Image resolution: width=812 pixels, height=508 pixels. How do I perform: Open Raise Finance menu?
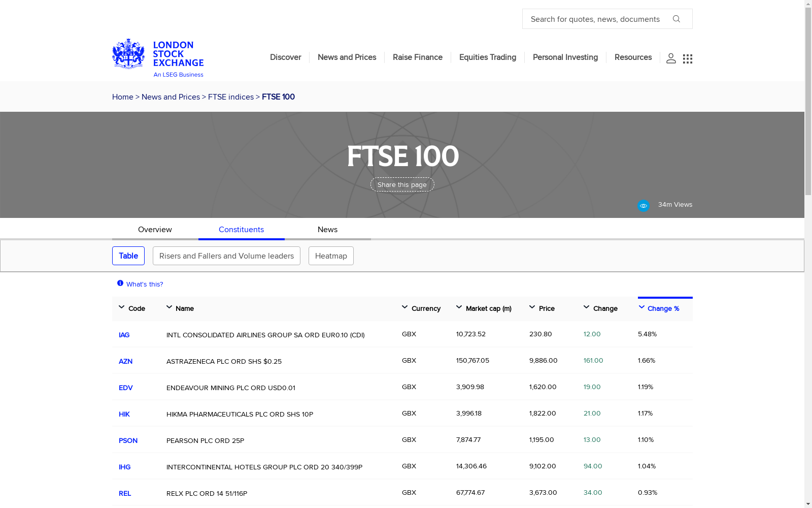417,57
